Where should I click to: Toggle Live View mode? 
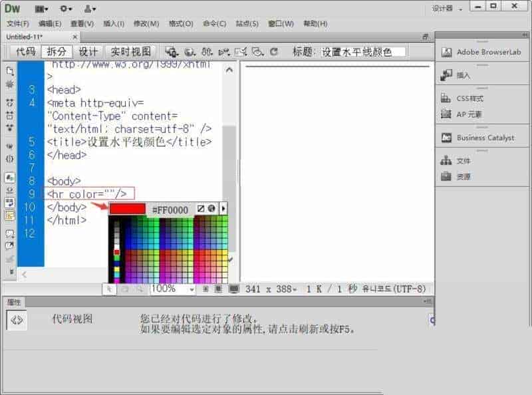click(x=130, y=52)
